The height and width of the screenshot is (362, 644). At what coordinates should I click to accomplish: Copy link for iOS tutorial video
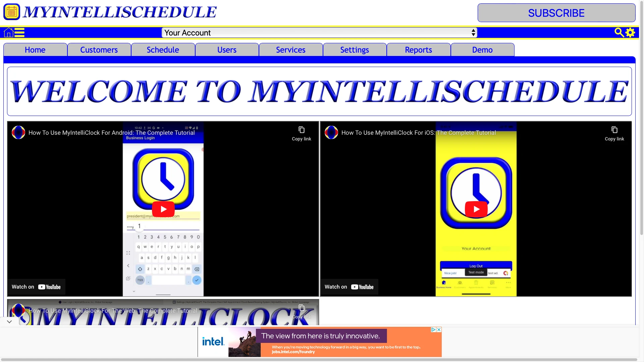tap(614, 133)
